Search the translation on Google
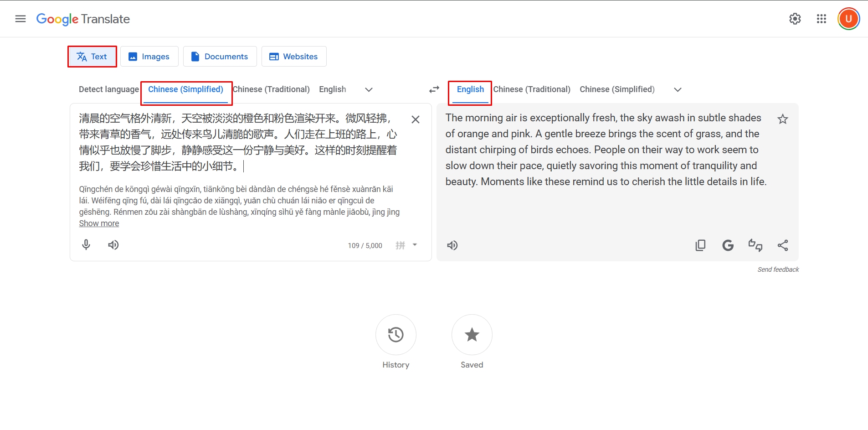 coord(728,245)
